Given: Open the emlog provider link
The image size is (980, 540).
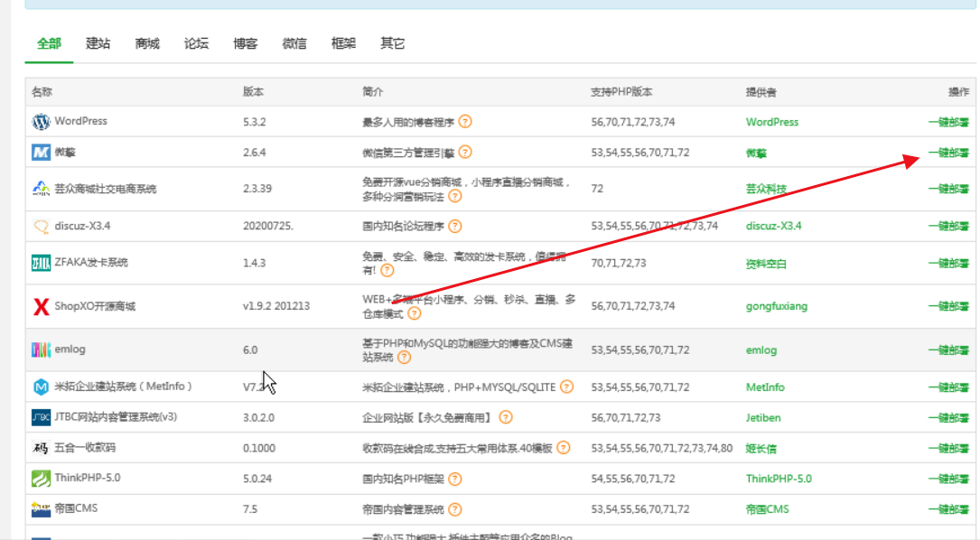Looking at the screenshot, I should coord(761,350).
